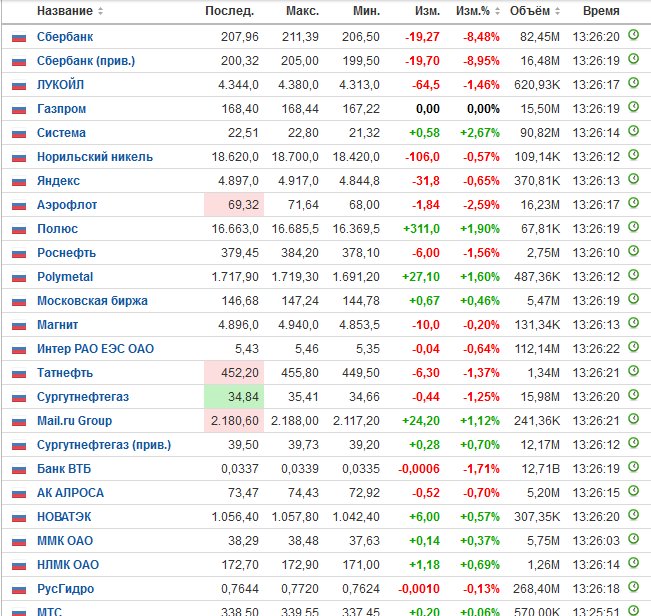This screenshot has width=651, height=616.
Task: Click the clock icon in Яндекс row
Action: [x=633, y=178]
